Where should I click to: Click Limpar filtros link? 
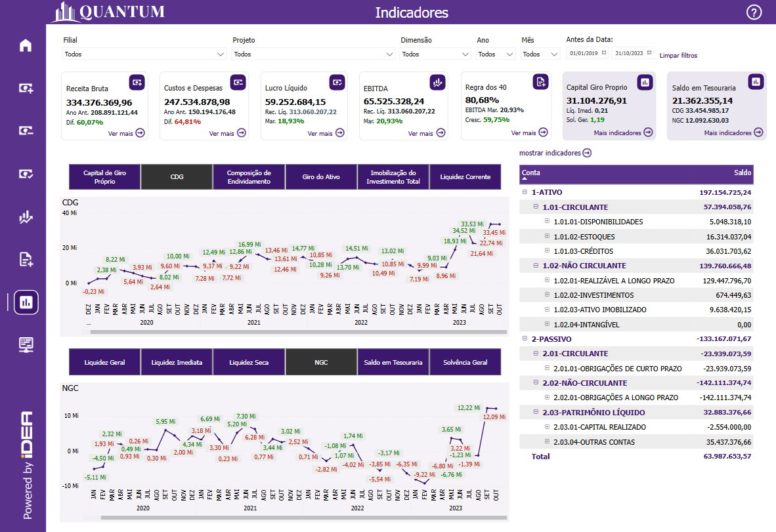678,56
